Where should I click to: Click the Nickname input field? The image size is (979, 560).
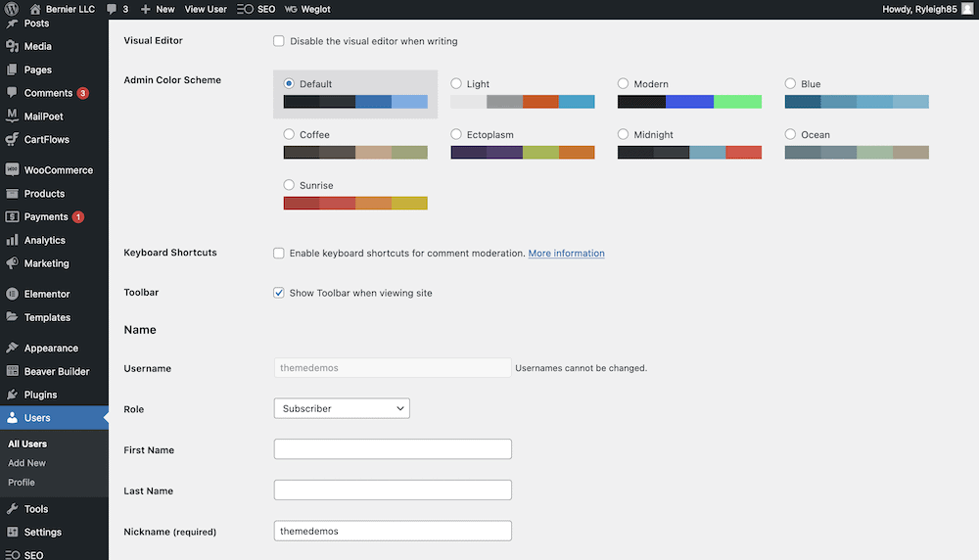pyautogui.click(x=393, y=531)
